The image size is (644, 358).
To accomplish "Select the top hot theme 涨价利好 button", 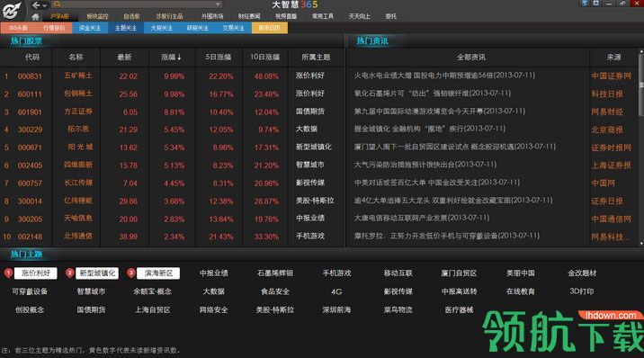I will pos(36,273).
